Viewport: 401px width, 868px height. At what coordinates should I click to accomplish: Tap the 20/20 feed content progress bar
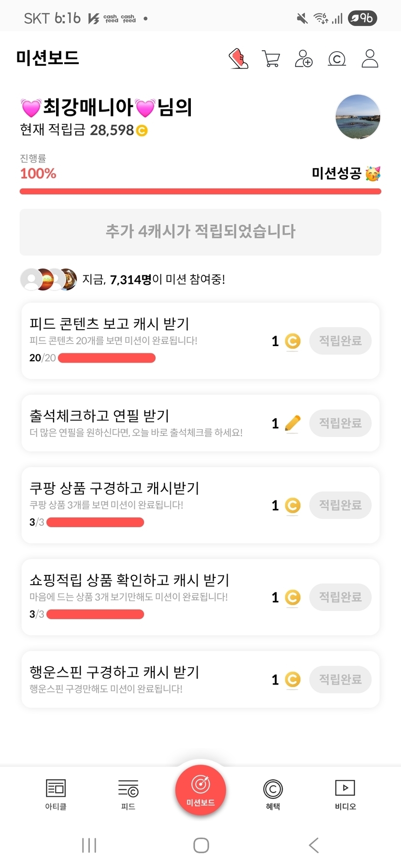[106, 358]
